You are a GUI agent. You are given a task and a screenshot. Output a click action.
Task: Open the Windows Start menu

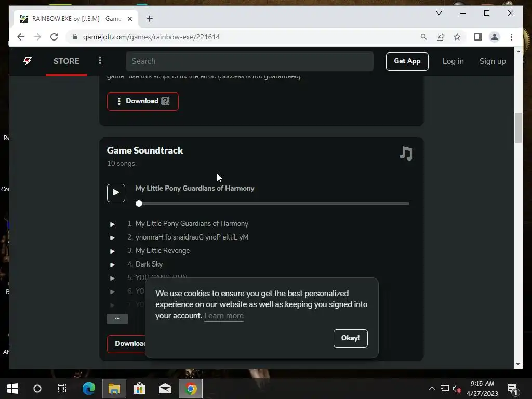point(12,389)
